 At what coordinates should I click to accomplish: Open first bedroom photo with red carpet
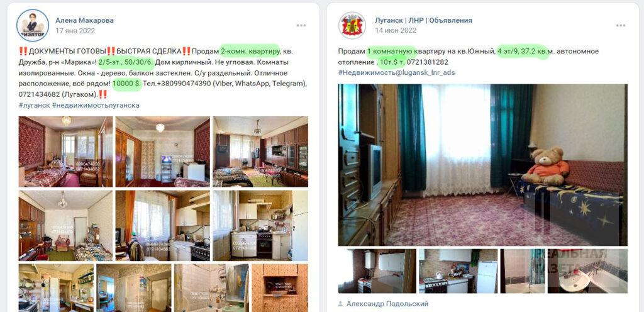(x=65, y=152)
